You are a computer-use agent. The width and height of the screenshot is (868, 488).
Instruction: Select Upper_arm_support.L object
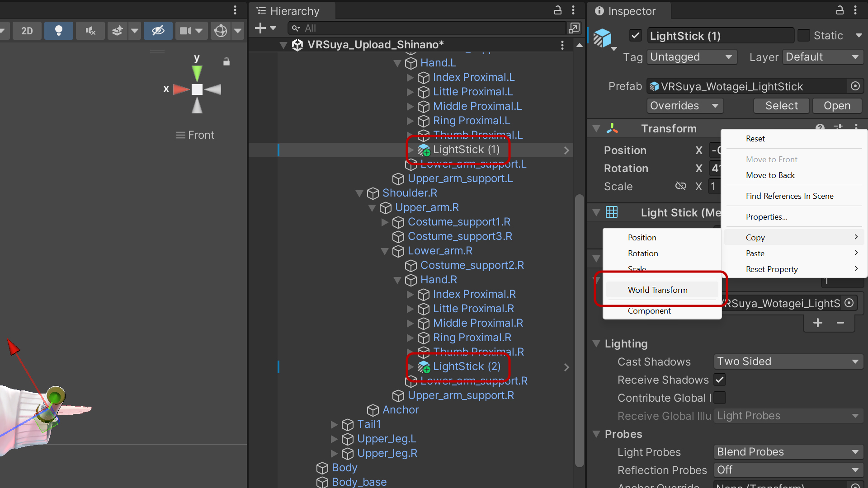pyautogui.click(x=460, y=178)
